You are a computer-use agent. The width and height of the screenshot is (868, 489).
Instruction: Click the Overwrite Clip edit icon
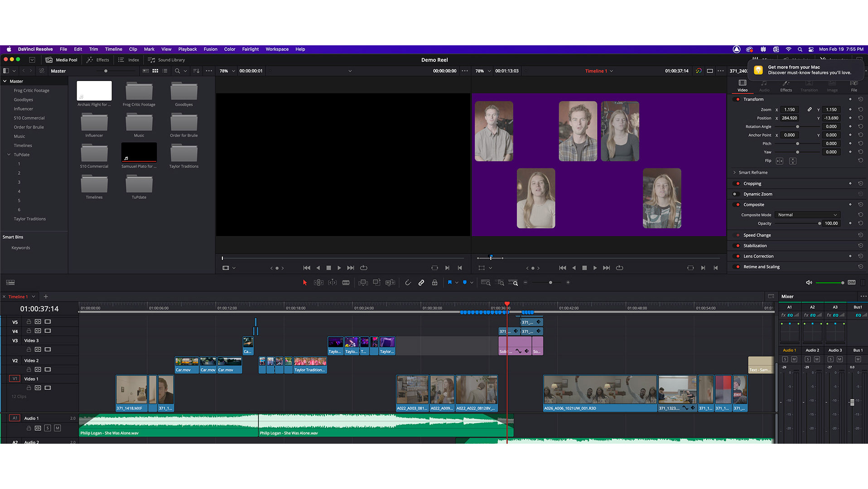coord(376,283)
